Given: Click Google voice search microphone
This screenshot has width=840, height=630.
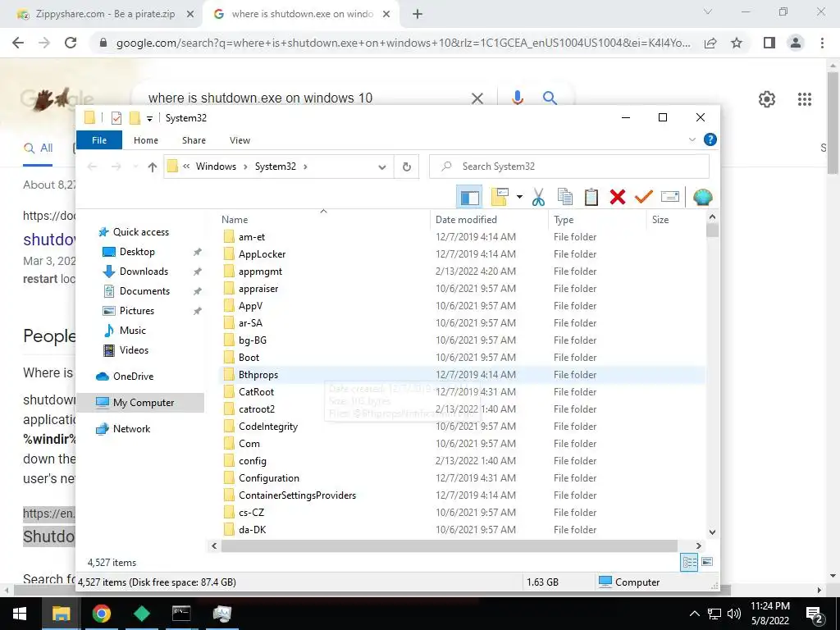Looking at the screenshot, I should 517,98.
